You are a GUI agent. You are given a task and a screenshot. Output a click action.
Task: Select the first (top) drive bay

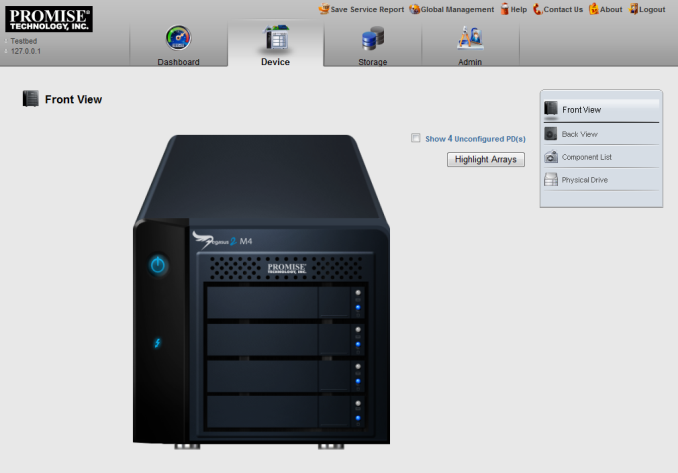coord(285,303)
